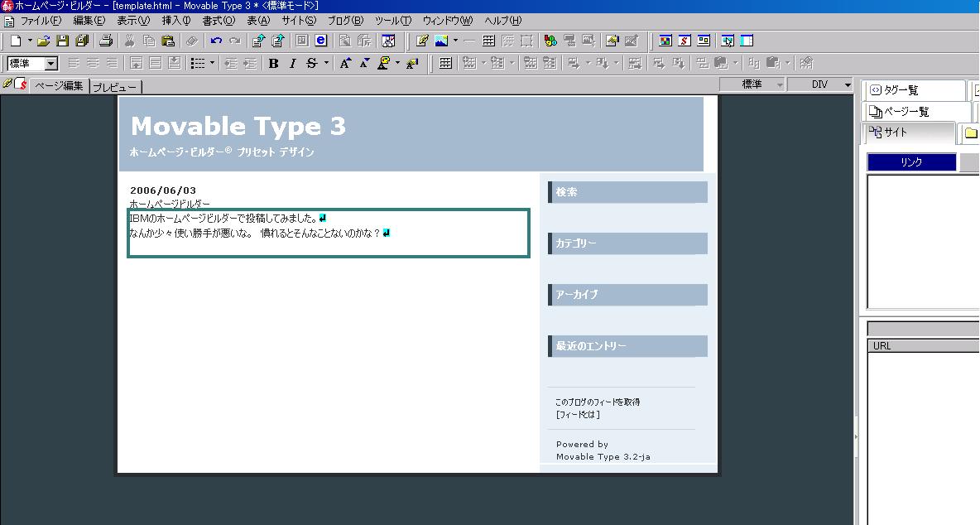Screen dimensions: 980x525
Task: Click the URL column header
Action: tap(923, 346)
